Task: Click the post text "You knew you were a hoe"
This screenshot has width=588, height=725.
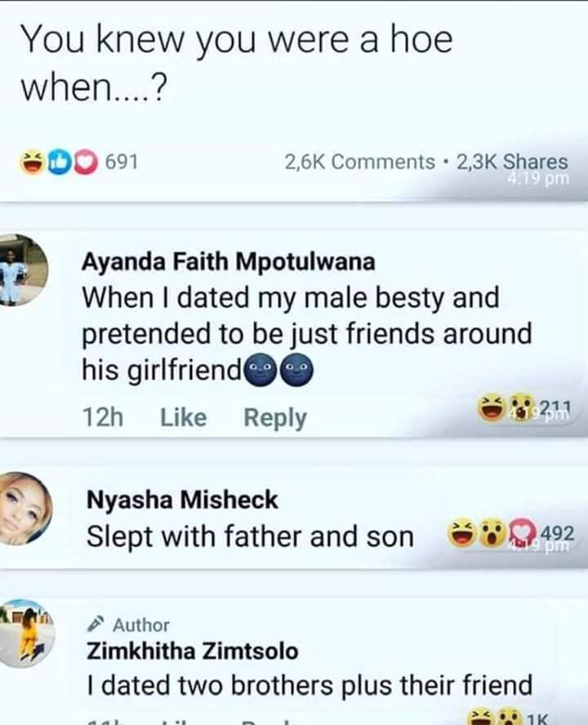Action: [235, 41]
